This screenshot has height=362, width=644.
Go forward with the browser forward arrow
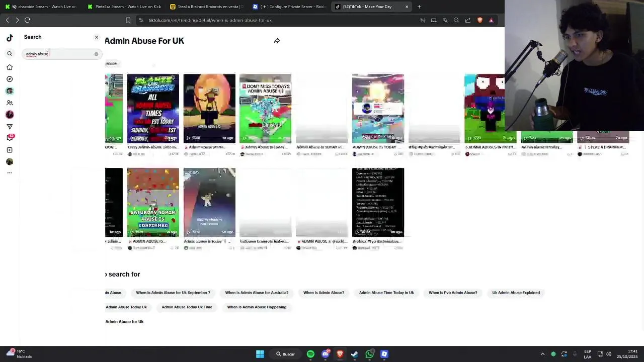[17, 20]
